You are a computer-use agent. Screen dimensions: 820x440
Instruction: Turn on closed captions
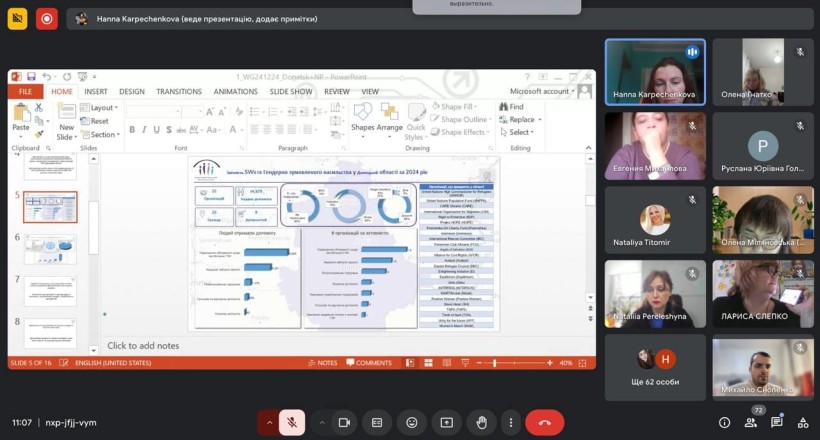(x=377, y=422)
